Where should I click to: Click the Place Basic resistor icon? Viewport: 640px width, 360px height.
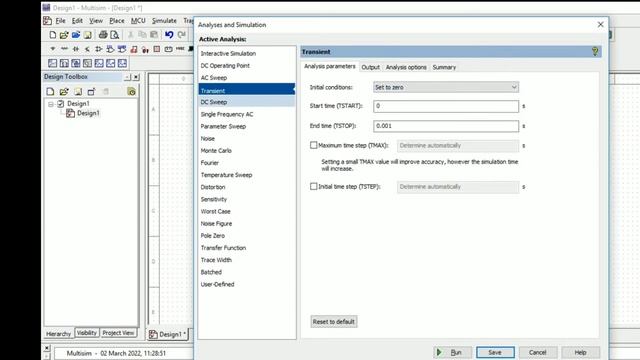pos(64,49)
